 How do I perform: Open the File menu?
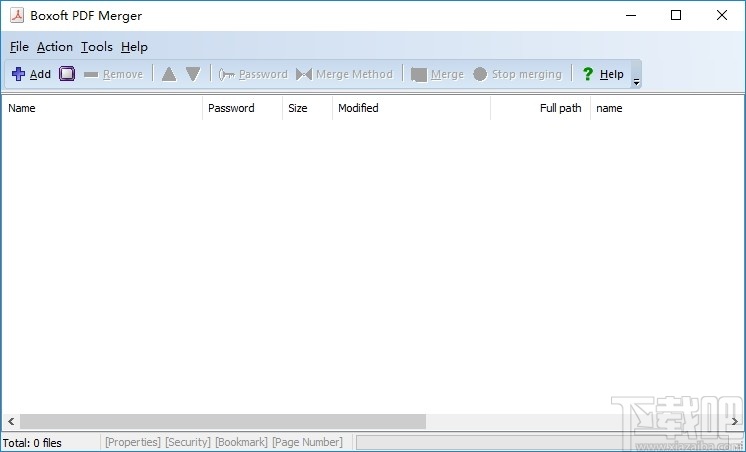point(19,47)
